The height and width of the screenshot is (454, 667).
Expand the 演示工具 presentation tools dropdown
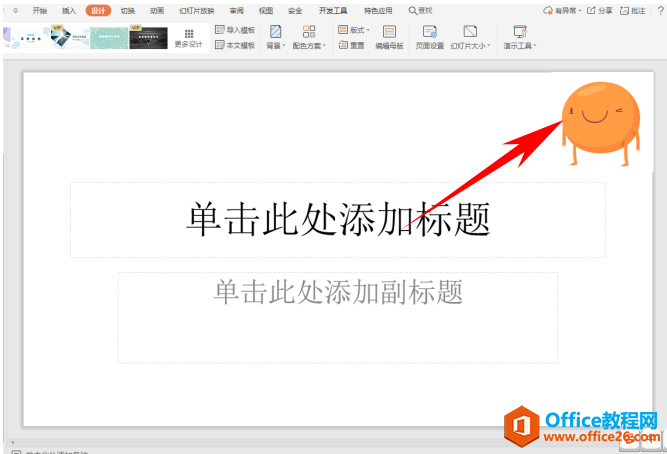tap(519, 36)
